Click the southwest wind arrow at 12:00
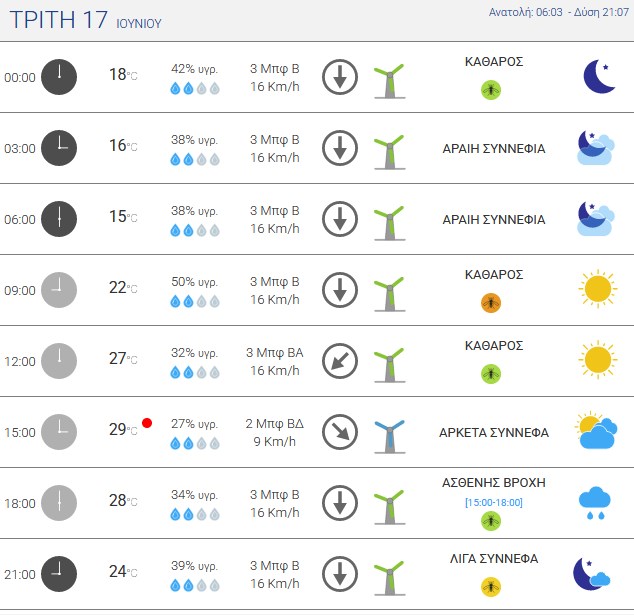The image size is (634, 615). (x=340, y=361)
